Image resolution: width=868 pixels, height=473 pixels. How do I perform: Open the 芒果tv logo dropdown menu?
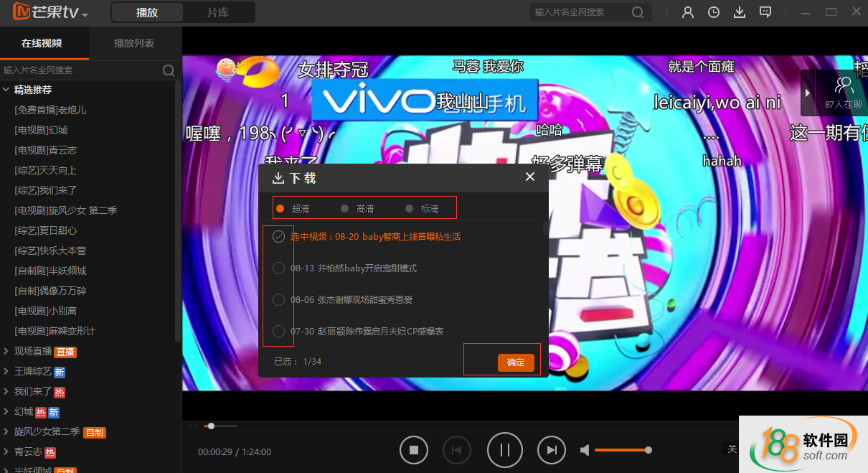click(85, 15)
